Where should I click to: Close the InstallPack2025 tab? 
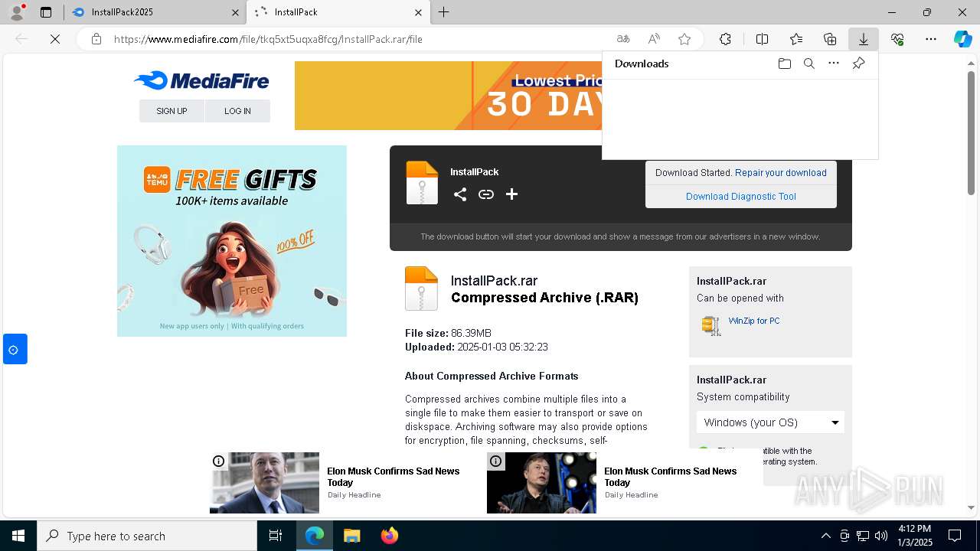(x=235, y=12)
